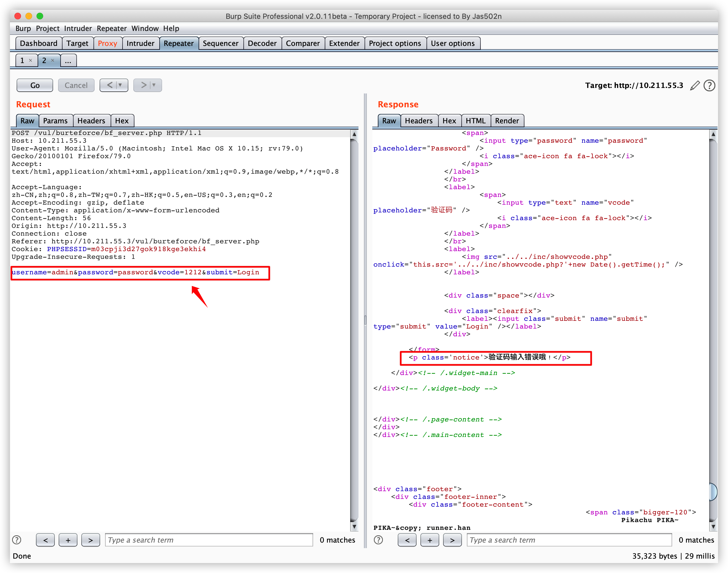
Task: Open the Repeater help question mark icon
Action: (x=709, y=85)
